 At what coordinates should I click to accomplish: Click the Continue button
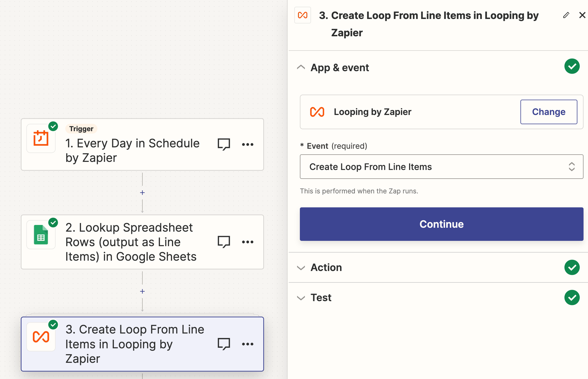point(441,224)
